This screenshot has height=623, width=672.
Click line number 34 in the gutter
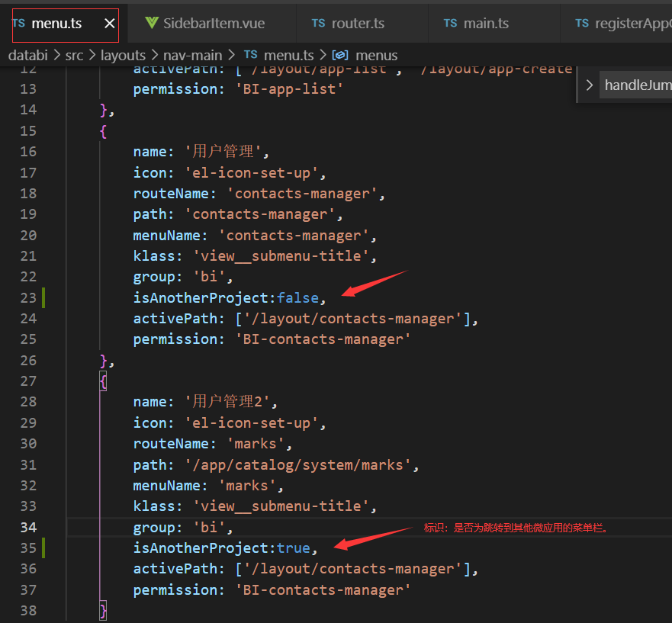[x=28, y=528]
